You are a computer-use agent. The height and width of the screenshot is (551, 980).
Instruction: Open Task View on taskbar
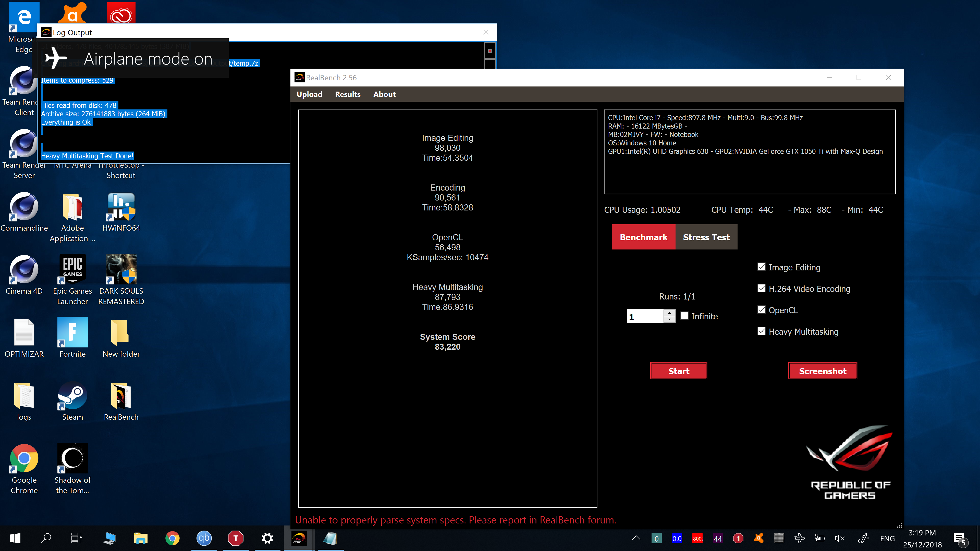coord(77,538)
